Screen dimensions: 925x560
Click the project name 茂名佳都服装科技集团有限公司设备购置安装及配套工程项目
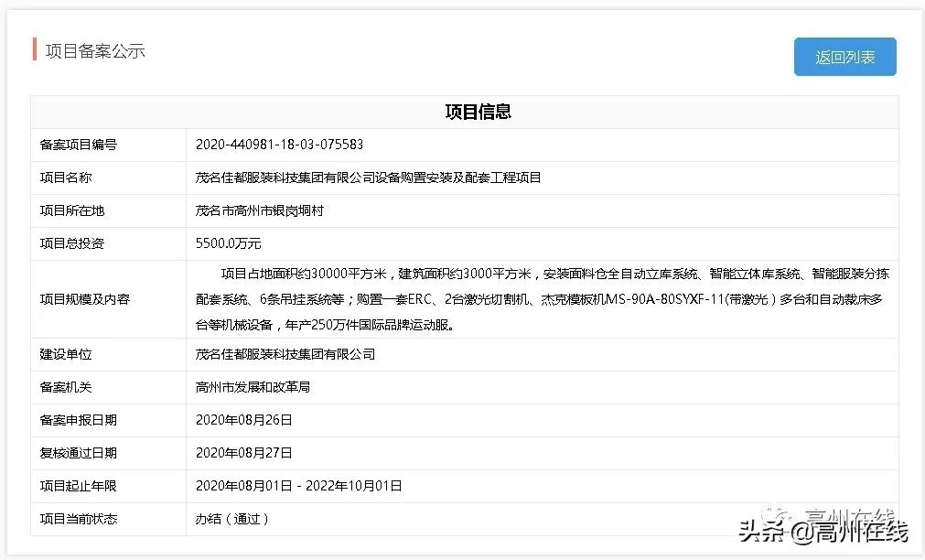pos(370,178)
